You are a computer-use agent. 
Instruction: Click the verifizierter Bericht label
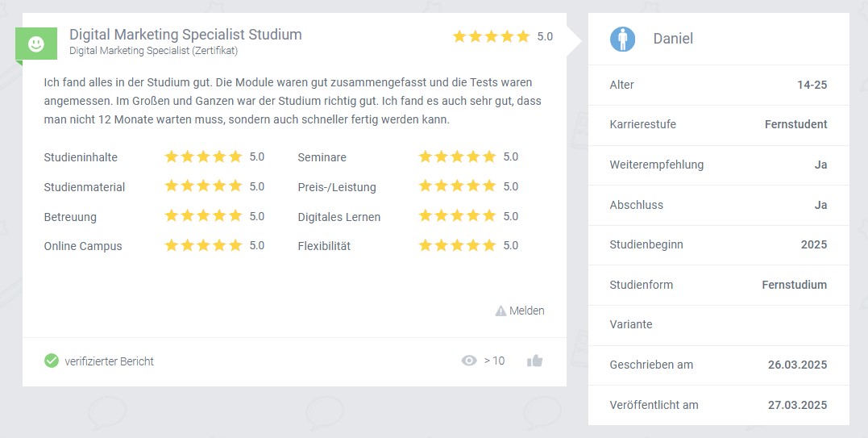click(109, 361)
